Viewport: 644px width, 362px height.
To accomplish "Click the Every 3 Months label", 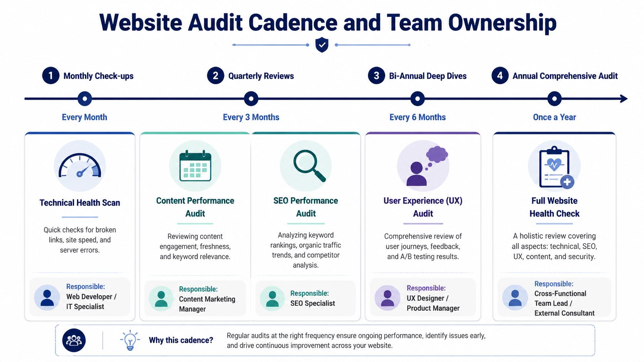I will pyautogui.click(x=251, y=117).
